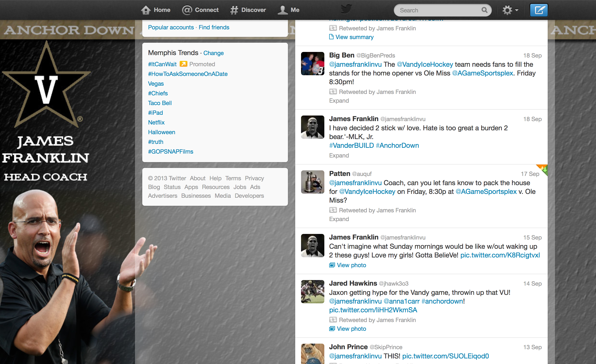
Task: Open Popular accounts link
Action: pos(171,27)
